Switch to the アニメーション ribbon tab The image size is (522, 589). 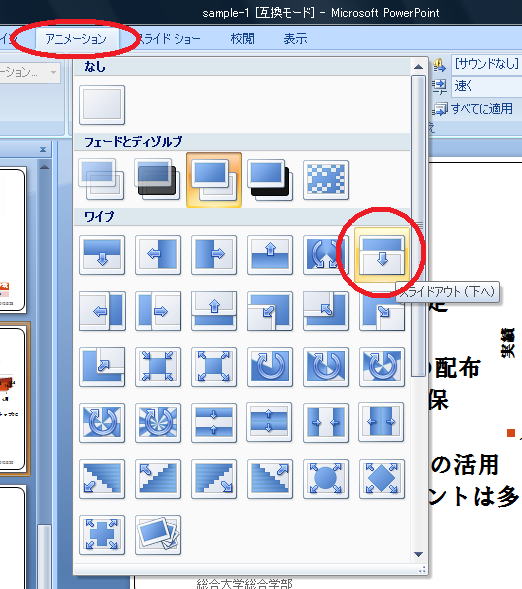click(76, 39)
